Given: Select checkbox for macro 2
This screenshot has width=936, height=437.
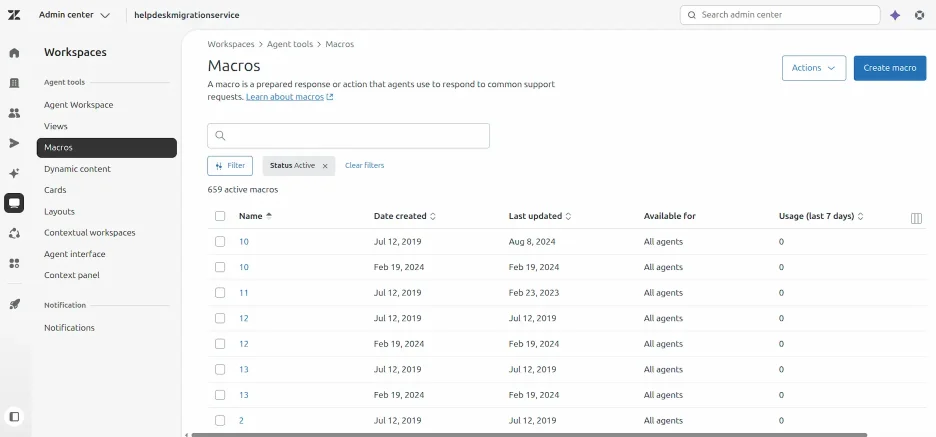Looking at the screenshot, I should tap(220, 420).
